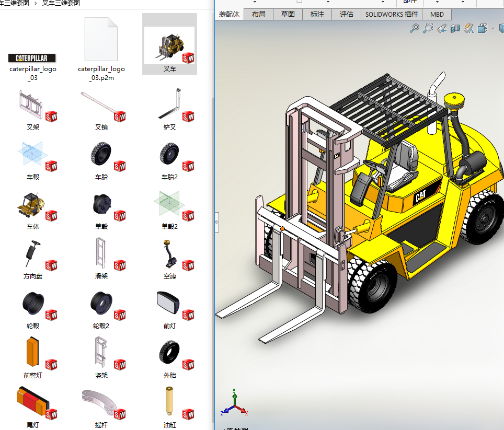Open the Section View tool
Screen dimensions: 504x430
(455, 28)
